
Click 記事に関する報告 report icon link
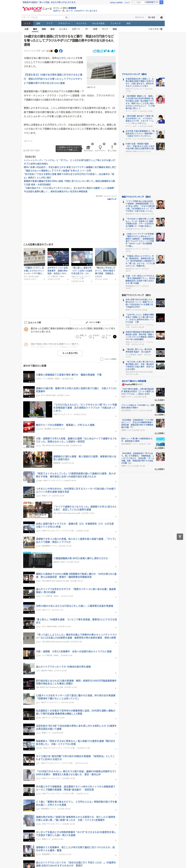31,150
